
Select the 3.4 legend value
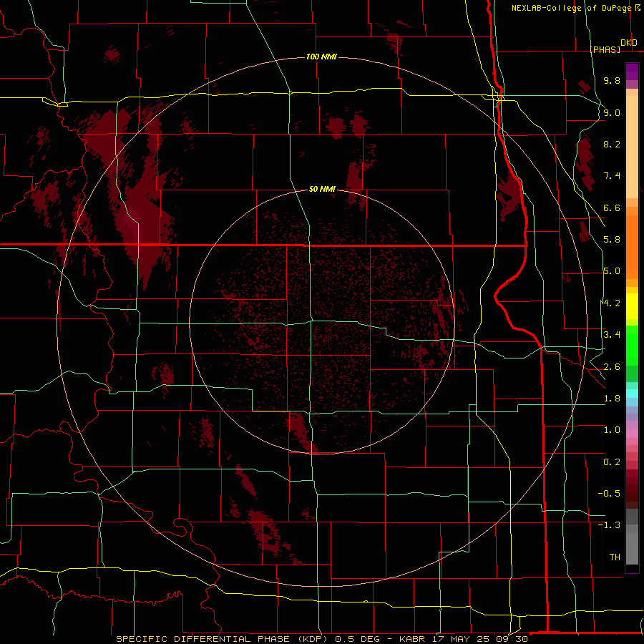612,335
